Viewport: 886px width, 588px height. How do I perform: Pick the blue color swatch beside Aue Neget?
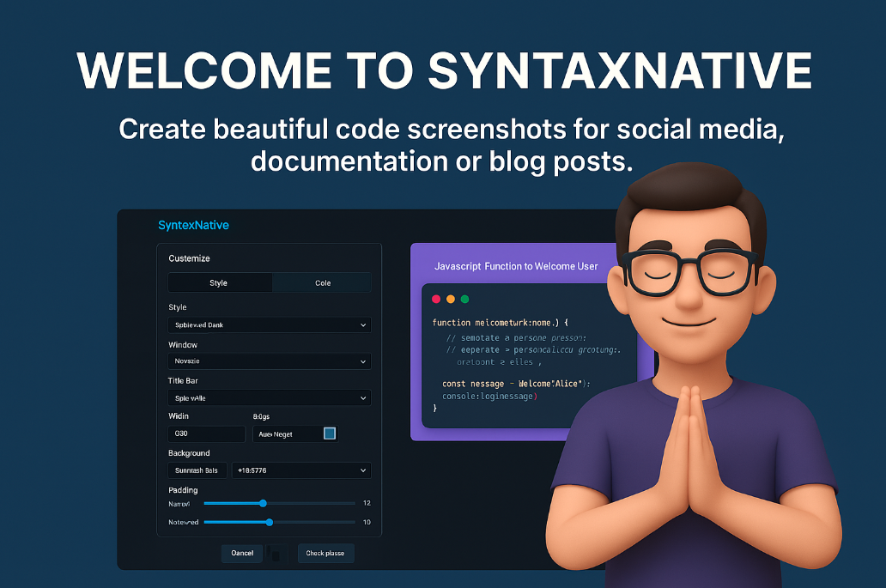click(x=330, y=433)
